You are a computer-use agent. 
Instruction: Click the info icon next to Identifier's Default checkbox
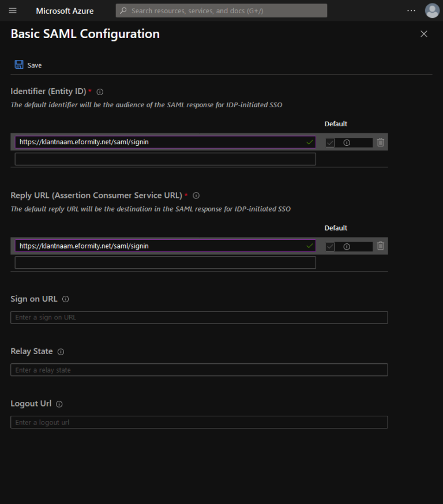(347, 142)
